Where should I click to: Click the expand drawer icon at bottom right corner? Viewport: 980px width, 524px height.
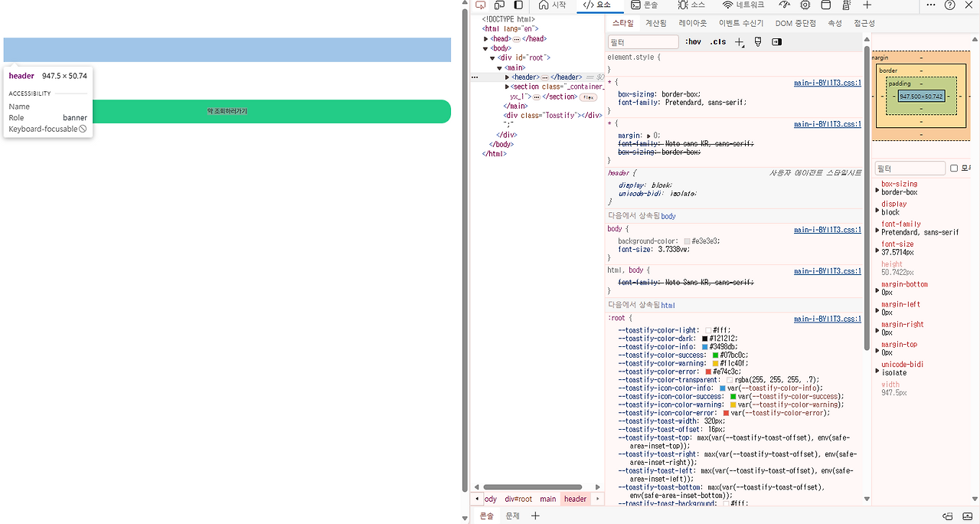pos(969,516)
